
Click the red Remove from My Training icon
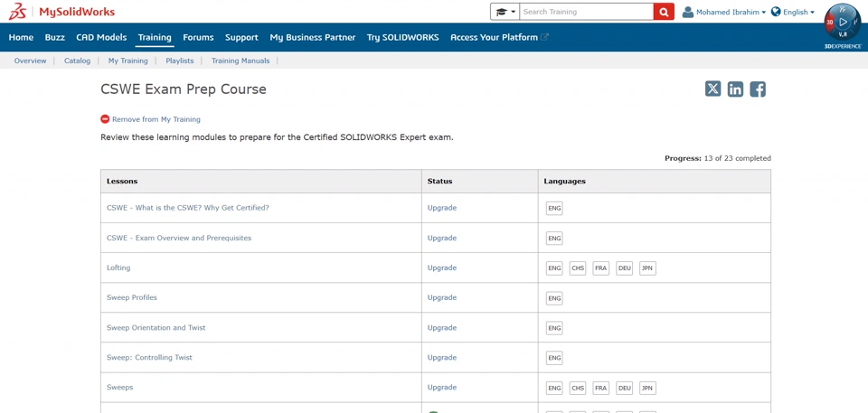(105, 119)
